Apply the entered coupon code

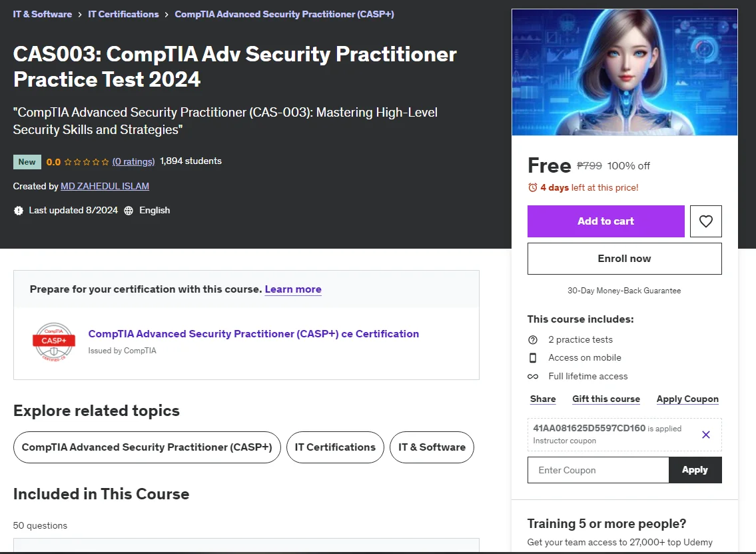point(695,470)
